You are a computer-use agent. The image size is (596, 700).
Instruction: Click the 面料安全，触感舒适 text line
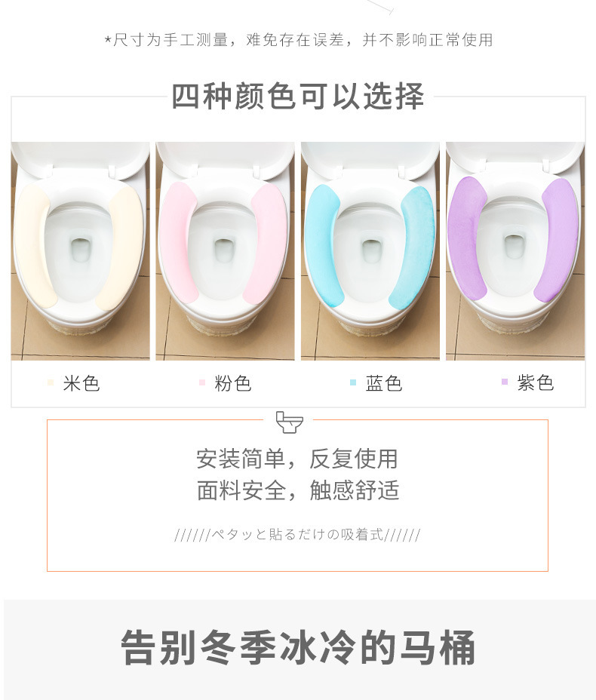[298, 490]
